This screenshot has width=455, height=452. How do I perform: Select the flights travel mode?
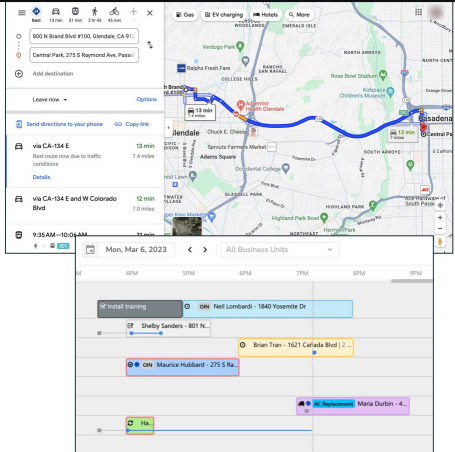133,12
